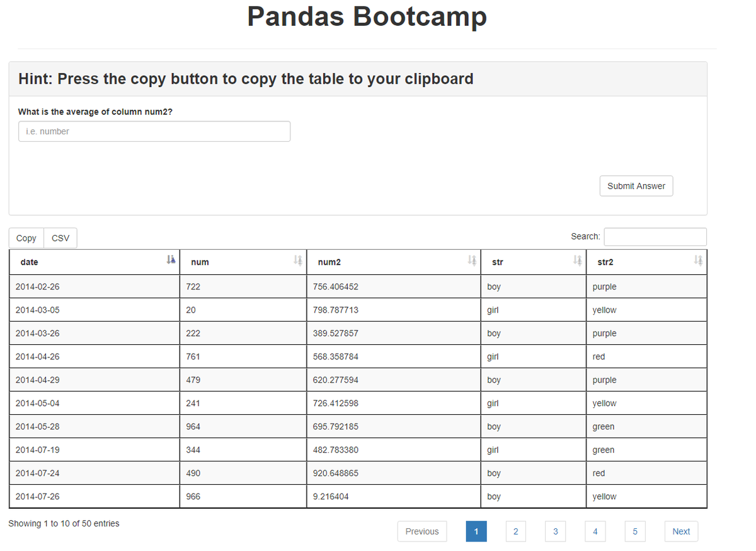
Task: Sort by num2 using its sort icon
Action: point(471,260)
